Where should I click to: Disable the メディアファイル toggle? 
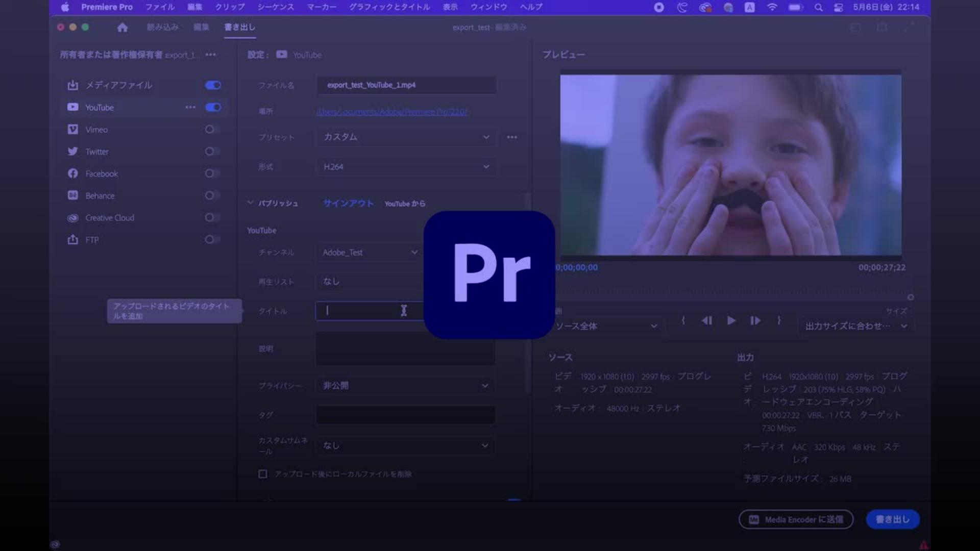(213, 85)
